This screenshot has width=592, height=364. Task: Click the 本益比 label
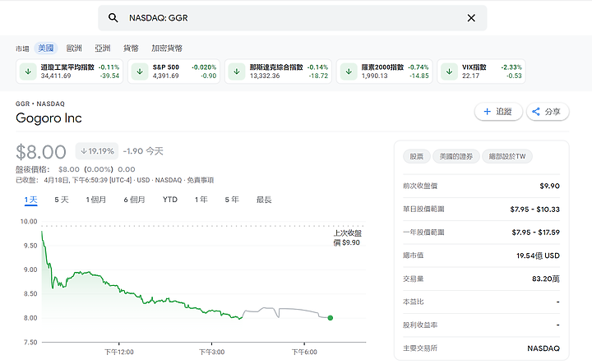pos(414,302)
